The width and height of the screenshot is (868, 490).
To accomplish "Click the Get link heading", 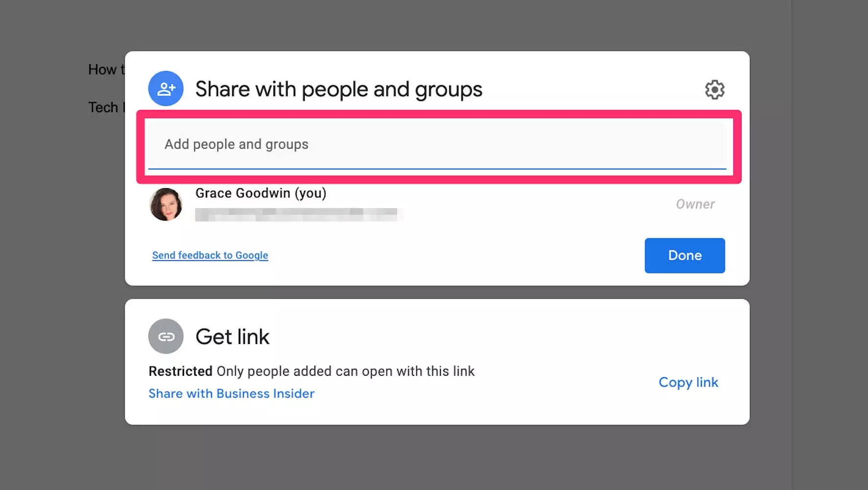I will tap(232, 337).
